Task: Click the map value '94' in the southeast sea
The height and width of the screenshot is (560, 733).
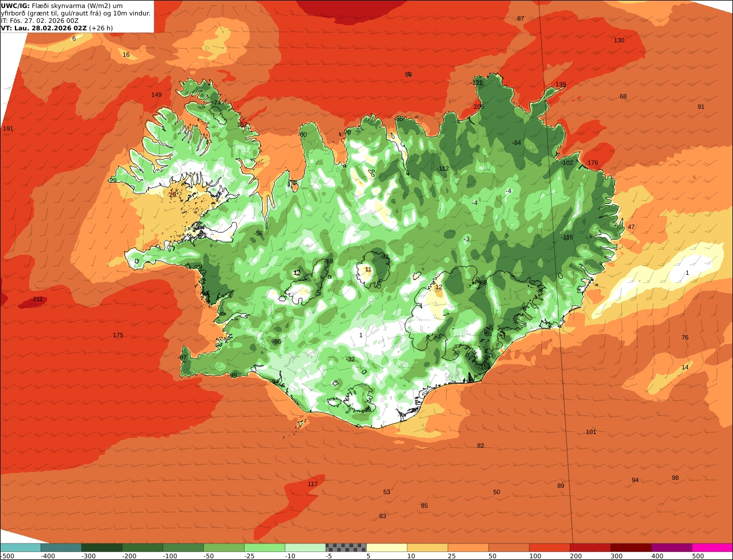Action: 635,480
